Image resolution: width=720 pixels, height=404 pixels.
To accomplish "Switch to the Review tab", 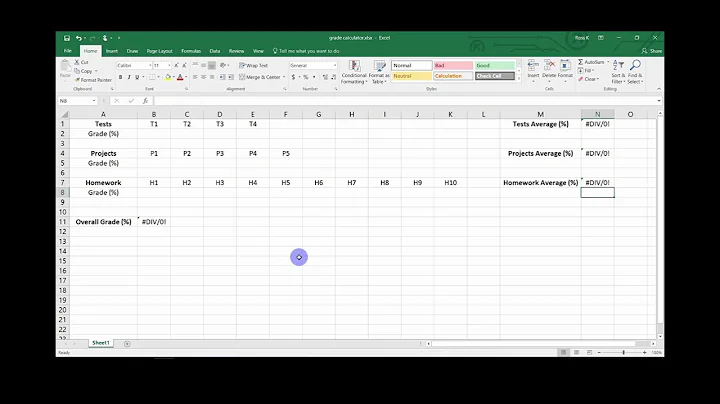I will 236,51.
